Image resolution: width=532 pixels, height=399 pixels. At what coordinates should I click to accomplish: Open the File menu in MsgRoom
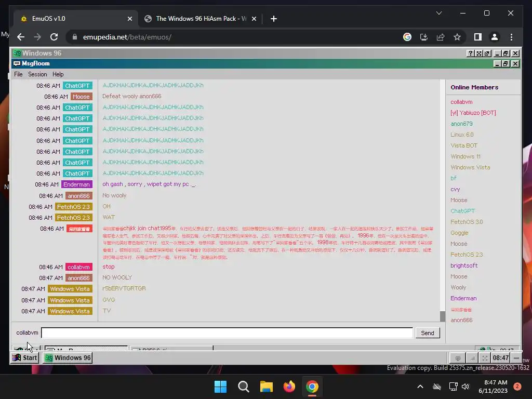(18, 74)
